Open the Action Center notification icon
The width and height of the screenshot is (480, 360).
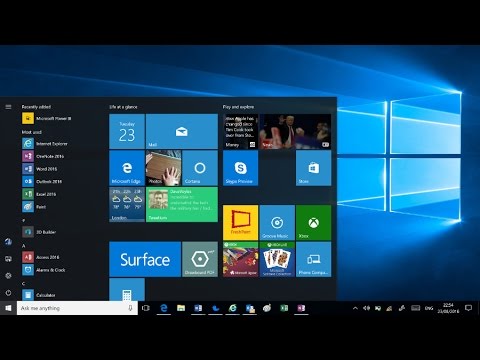(x=468, y=308)
